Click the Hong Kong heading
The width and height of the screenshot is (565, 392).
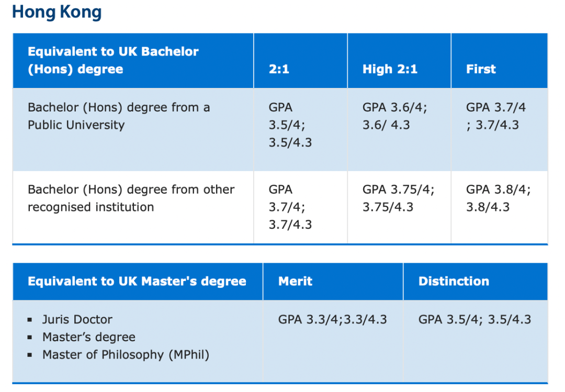(56, 12)
